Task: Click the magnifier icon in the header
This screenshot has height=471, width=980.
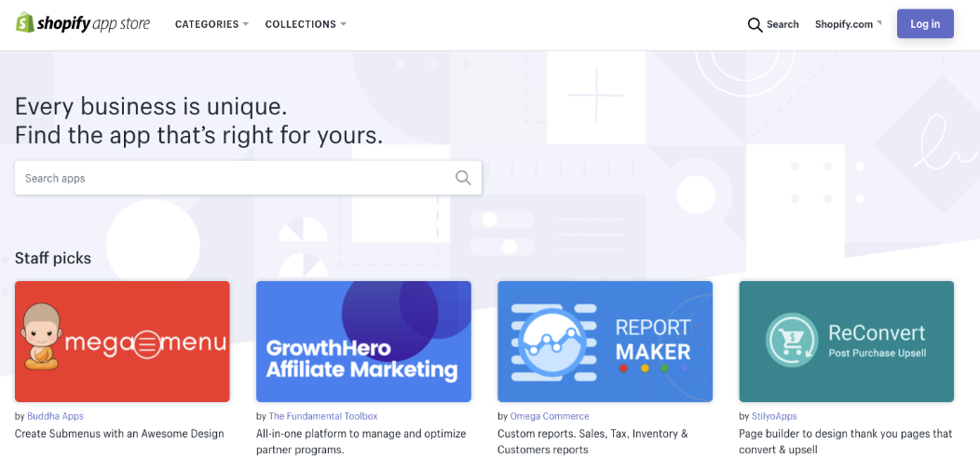Action: pyautogui.click(x=755, y=24)
